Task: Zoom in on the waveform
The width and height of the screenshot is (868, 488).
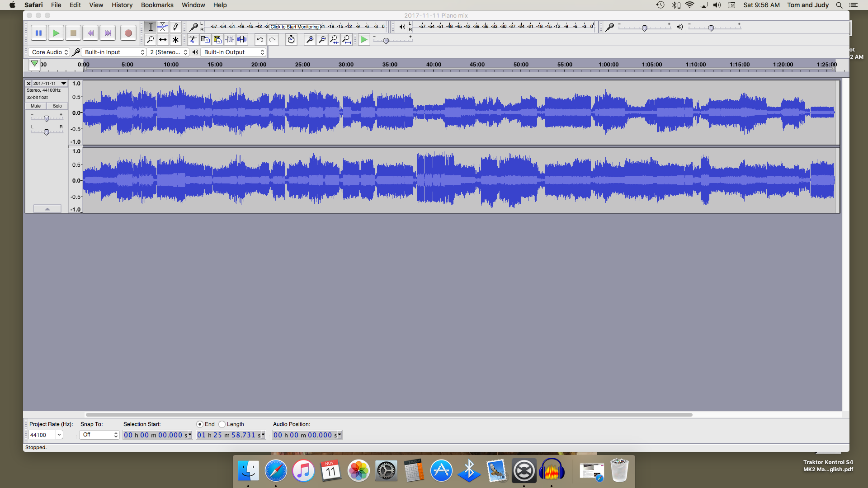Action: (x=310, y=40)
